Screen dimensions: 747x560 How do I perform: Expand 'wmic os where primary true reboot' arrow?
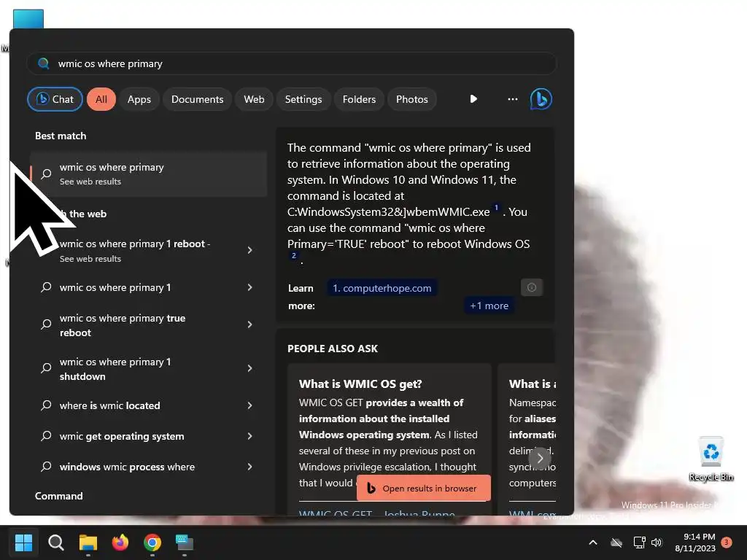249,324
